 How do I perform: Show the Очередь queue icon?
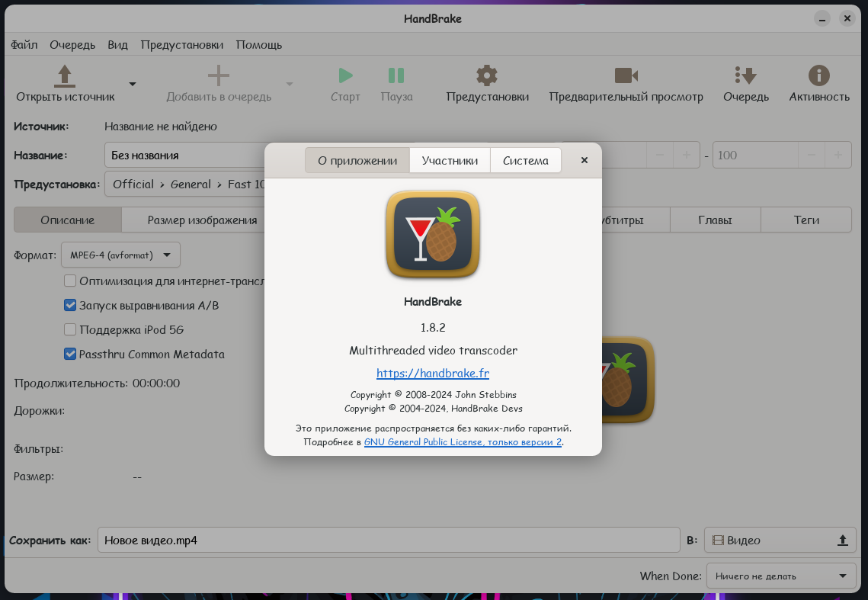pos(745,75)
